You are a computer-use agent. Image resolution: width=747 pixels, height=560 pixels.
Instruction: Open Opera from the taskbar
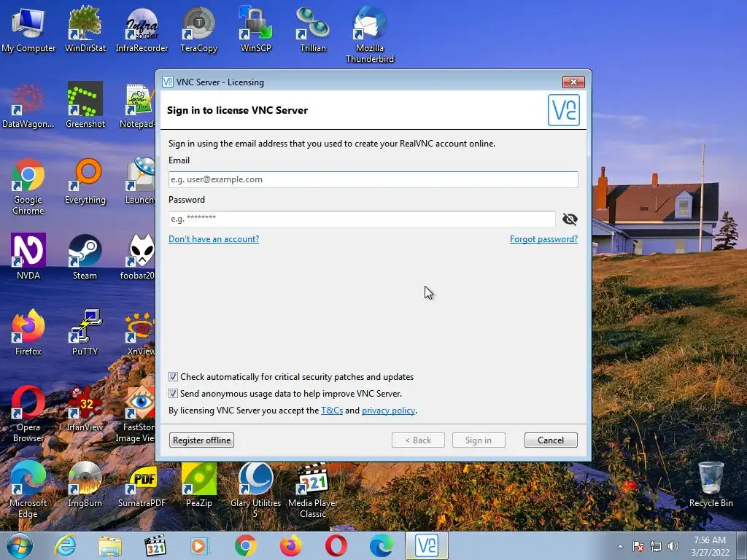[x=336, y=545]
